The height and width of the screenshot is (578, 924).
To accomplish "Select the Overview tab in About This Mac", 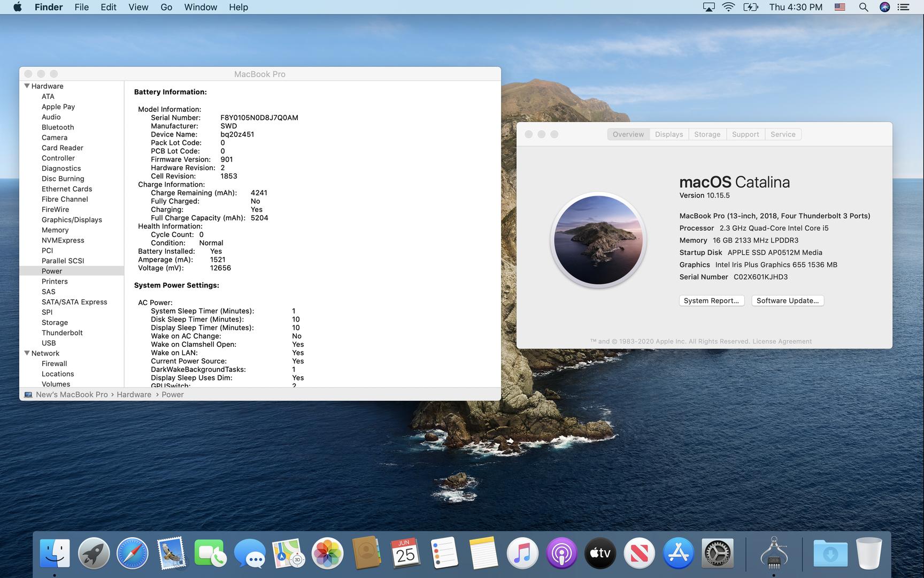I will coord(628,134).
